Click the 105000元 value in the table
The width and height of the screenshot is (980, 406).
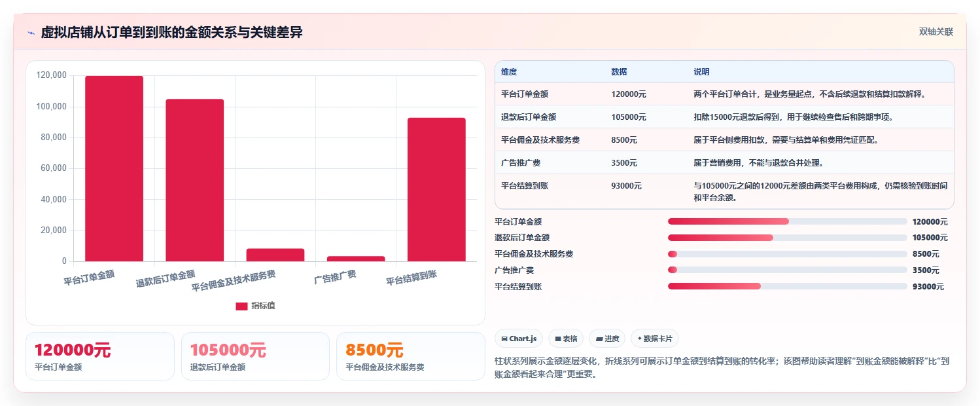629,117
